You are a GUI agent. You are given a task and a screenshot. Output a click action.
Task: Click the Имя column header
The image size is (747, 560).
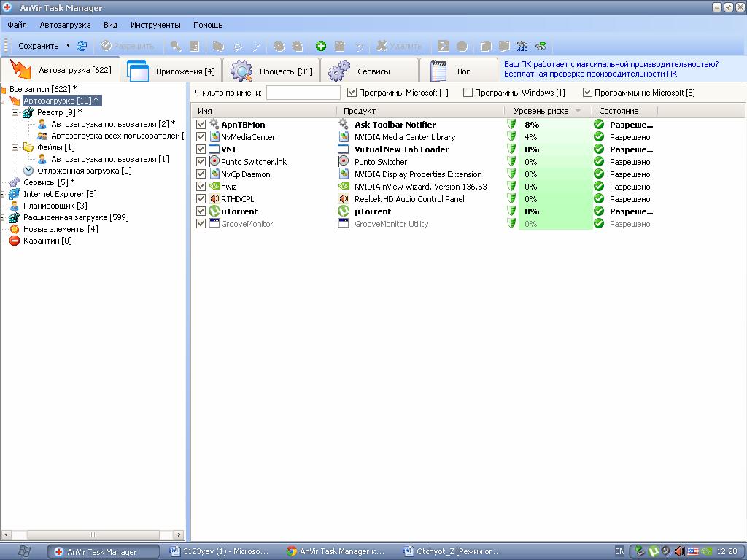[x=264, y=111]
